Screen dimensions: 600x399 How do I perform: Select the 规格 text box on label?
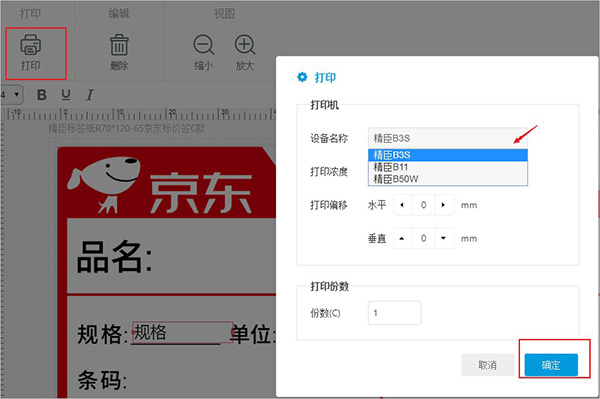coord(183,332)
